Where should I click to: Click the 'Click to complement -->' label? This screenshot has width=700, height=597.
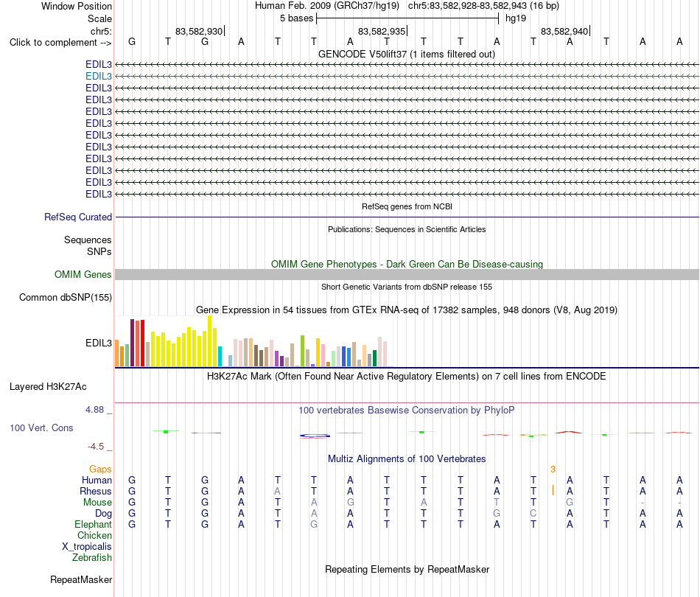tap(60, 43)
